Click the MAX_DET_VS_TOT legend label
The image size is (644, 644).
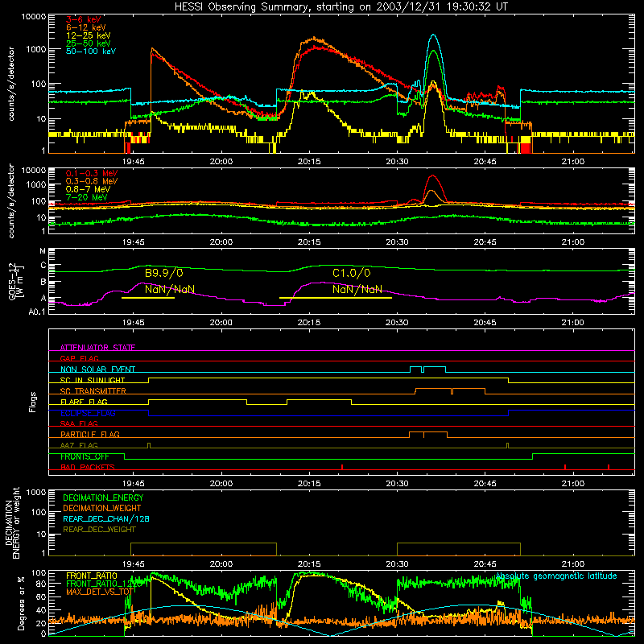click(100, 592)
